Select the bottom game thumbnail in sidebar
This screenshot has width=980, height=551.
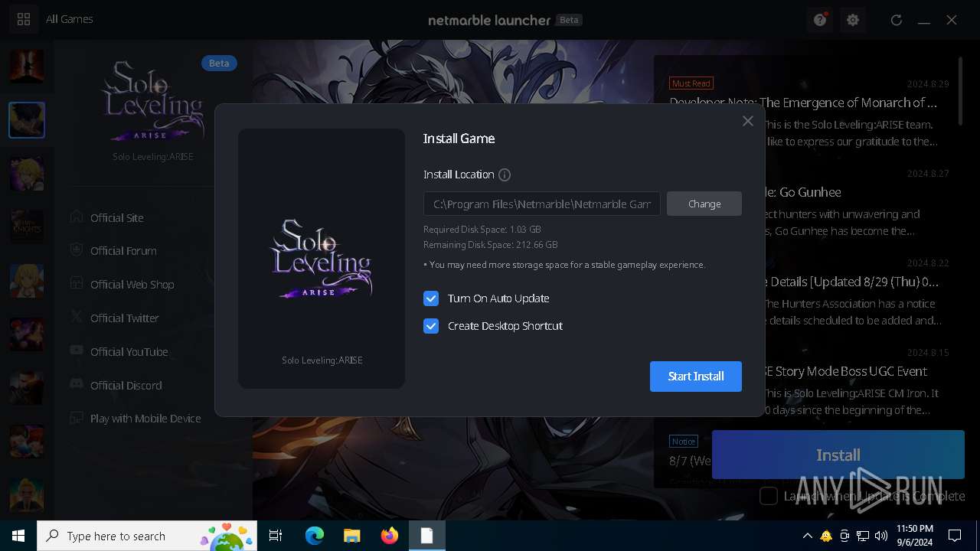click(27, 495)
